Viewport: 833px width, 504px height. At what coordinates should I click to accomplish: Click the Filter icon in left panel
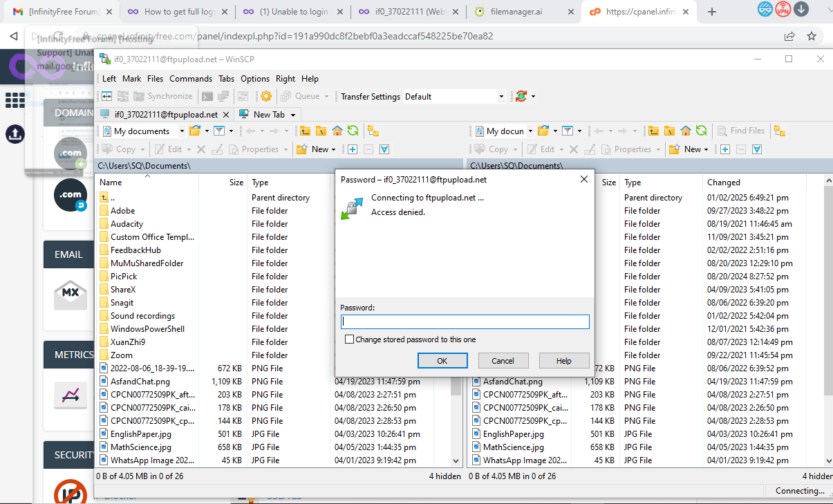218,131
